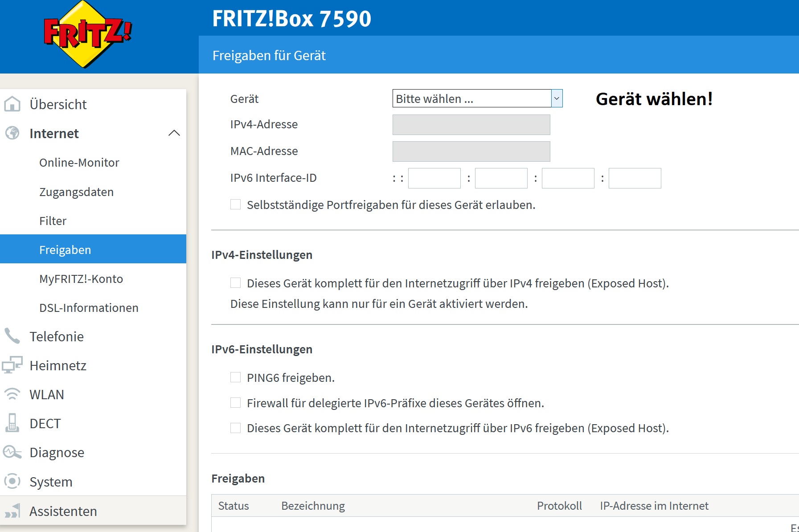Screen dimensions: 799x532
Task: Click the FRITZ! logo
Action: pos(88,34)
